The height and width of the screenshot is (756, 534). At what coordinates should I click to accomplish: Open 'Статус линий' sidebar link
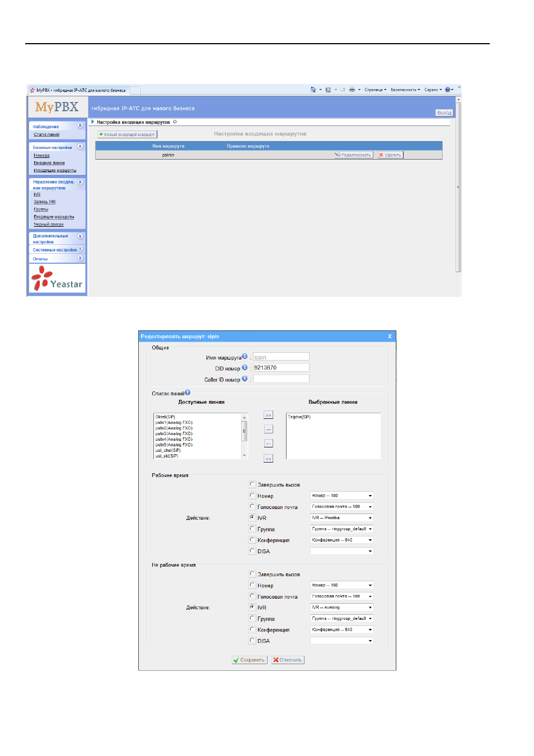[x=46, y=134]
